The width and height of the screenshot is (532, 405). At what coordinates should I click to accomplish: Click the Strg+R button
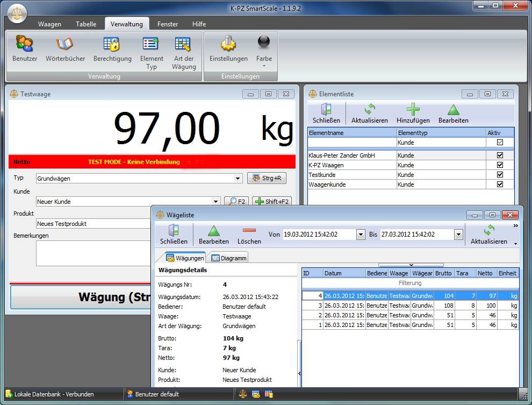click(267, 178)
